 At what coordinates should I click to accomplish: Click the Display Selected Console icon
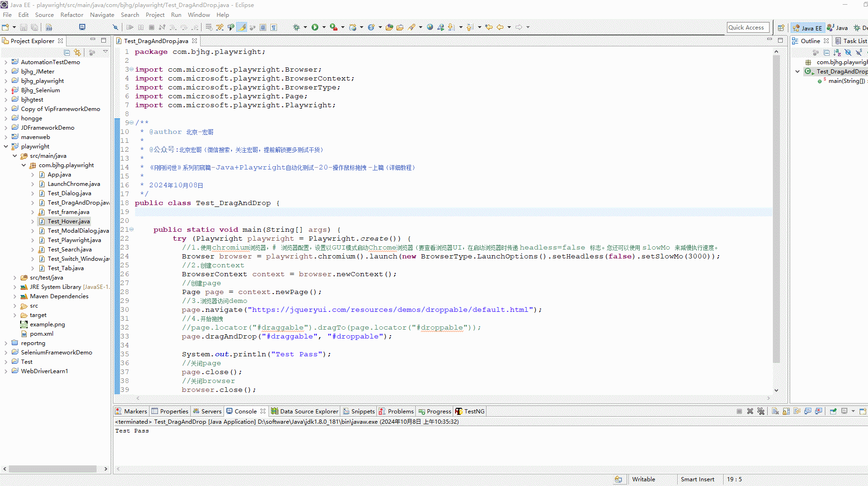[844, 411]
